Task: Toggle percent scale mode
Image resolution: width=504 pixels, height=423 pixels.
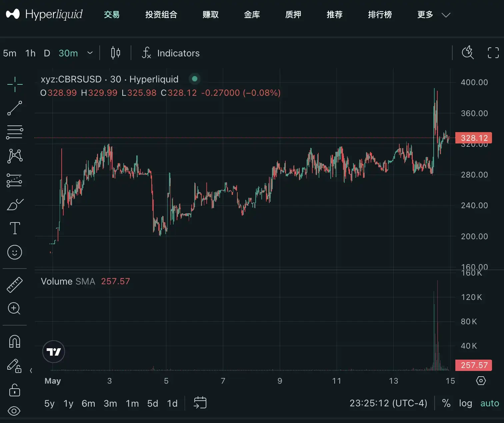Action: point(446,403)
